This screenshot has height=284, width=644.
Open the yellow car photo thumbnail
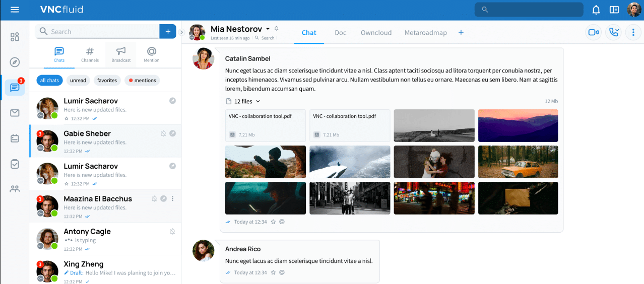tap(518, 162)
